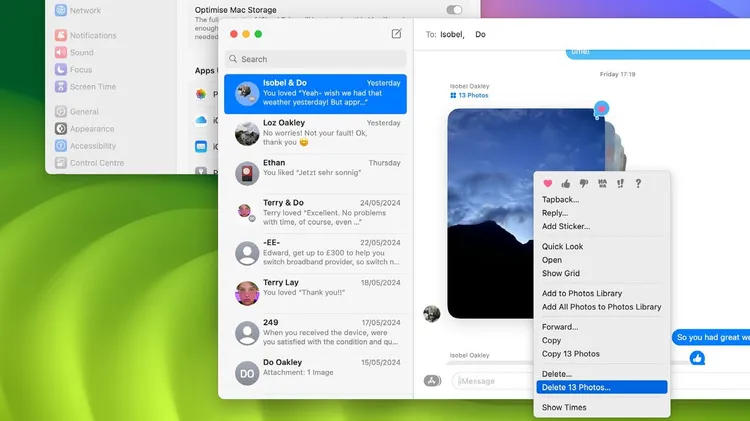Click Isobel's avatar beside the photo stack

point(431,314)
